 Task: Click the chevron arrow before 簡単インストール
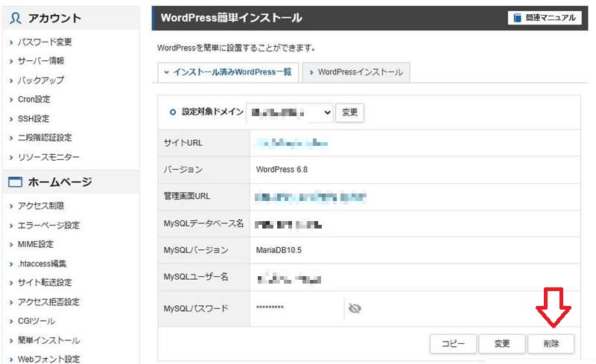[11, 341]
